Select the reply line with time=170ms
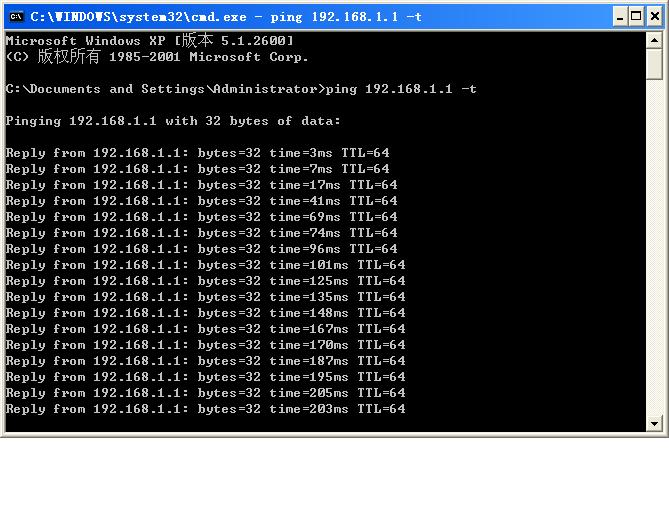 click(x=206, y=345)
